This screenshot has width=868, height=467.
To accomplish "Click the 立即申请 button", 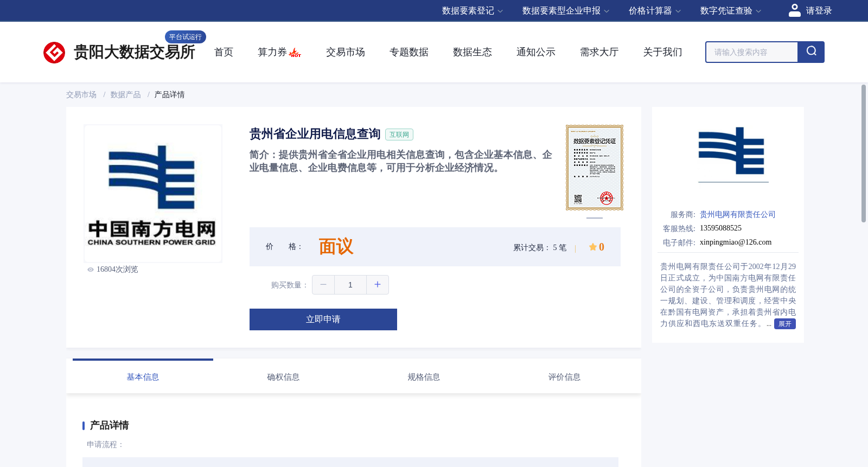I will click(x=323, y=319).
